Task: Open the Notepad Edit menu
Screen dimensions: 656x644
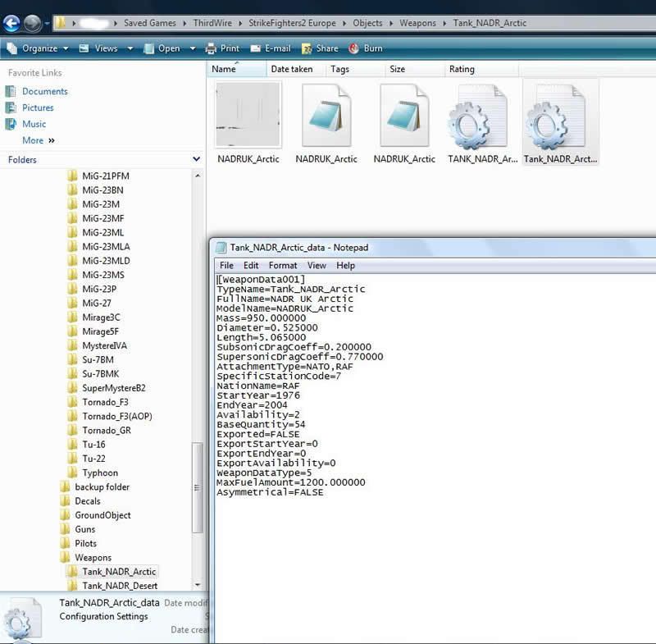Action: pos(251,265)
